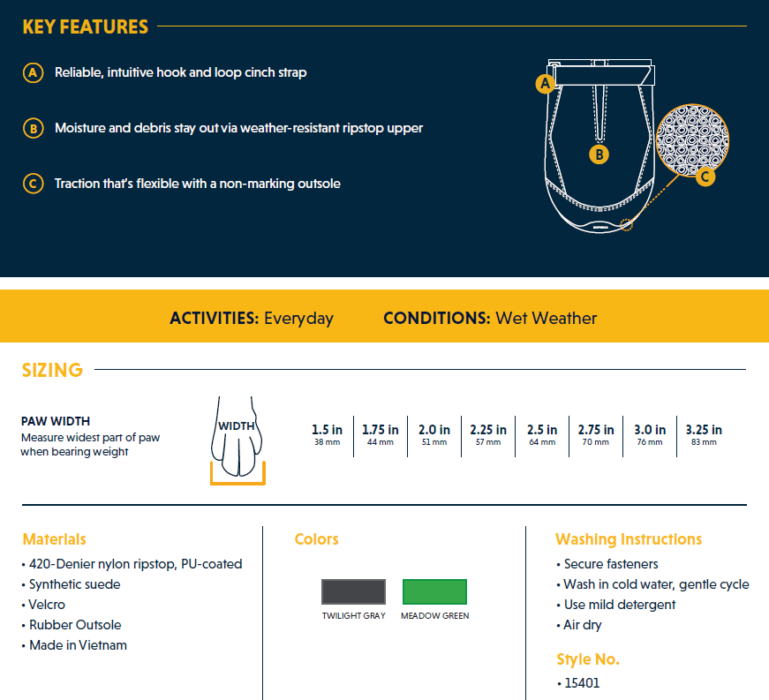
Task: Click 'Reliable, intuitive hook and loop cinch strap'
Action: (x=180, y=72)
